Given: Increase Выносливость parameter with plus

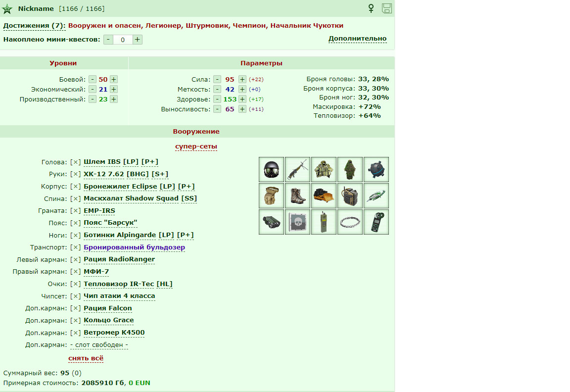Looking at the screenshot, I should (242, 109).
